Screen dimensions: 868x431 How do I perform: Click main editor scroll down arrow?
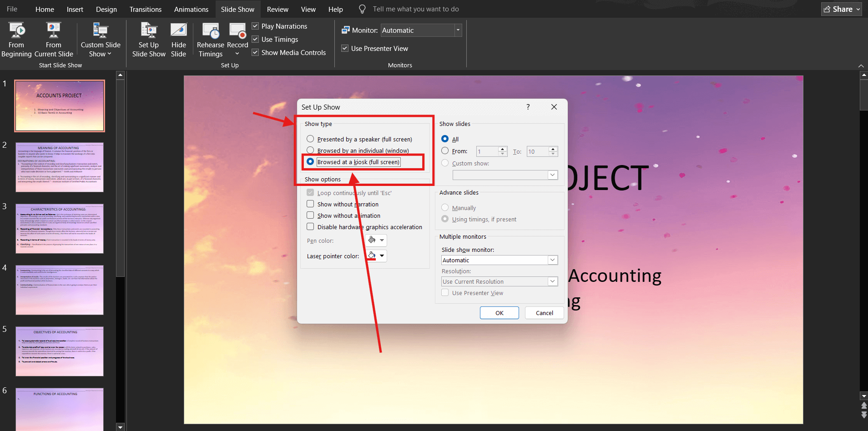(864, 396)
